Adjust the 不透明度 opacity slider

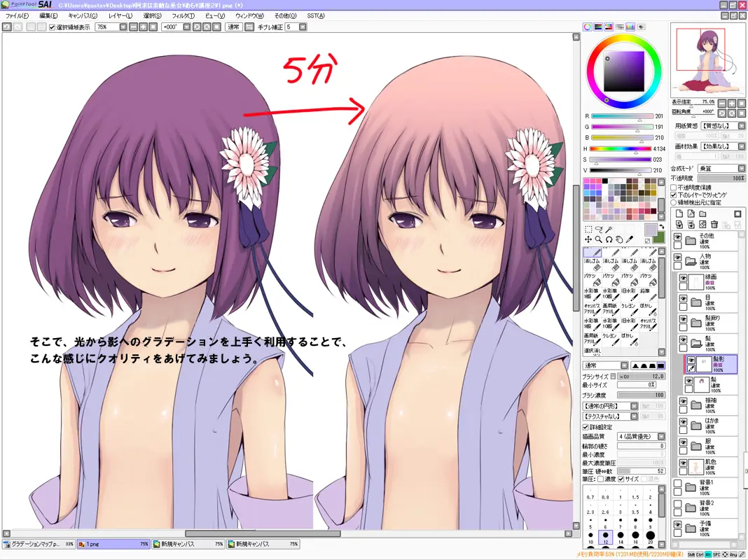(x=721, y=178)
